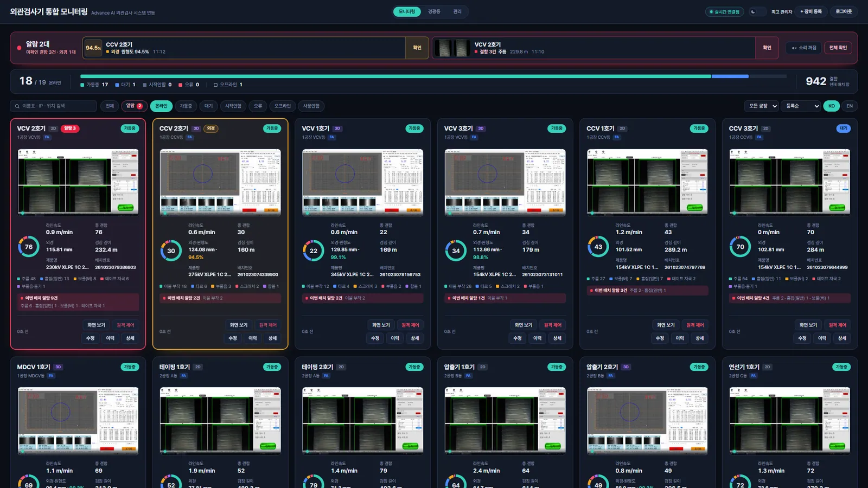Click 전체 확인 to acknowledge all alarms
The image size is (868, 488).
838,48
